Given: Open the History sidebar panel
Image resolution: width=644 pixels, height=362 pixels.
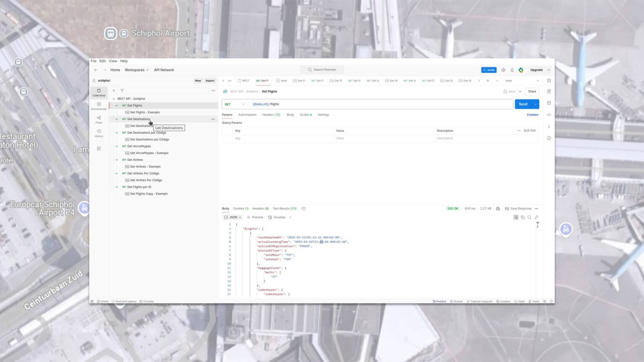Looking at the screenshot, I should 99,133.
